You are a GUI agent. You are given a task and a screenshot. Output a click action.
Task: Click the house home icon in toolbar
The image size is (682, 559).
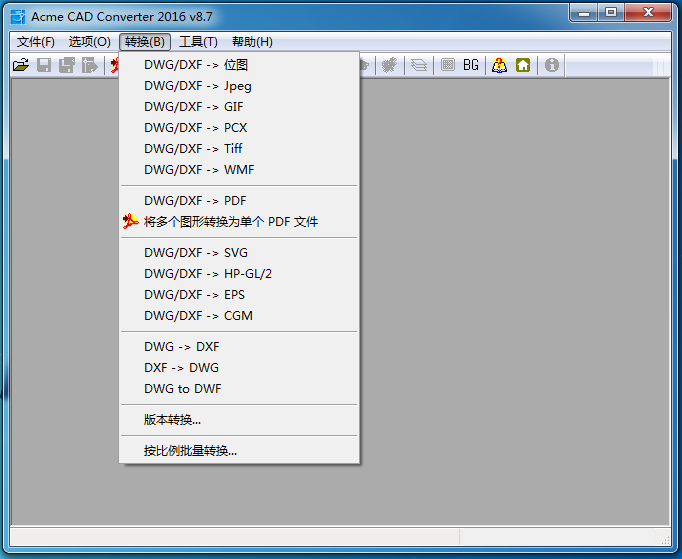(523, 65)
